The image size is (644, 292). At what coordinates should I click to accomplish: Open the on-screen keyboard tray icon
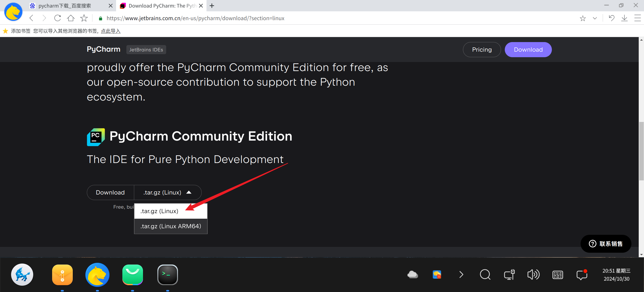point(558,275)
